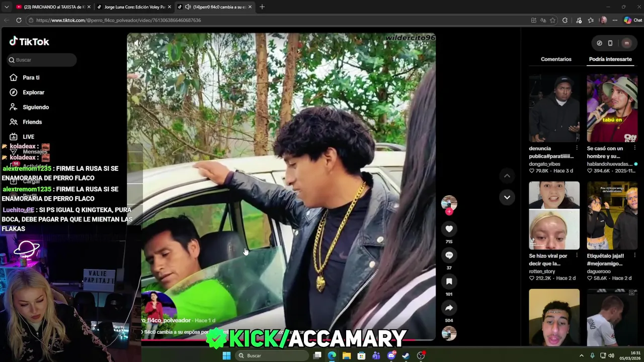Save video with the bookmark icon
Screen dimensions: 644x362
click(x=449, y=282)
